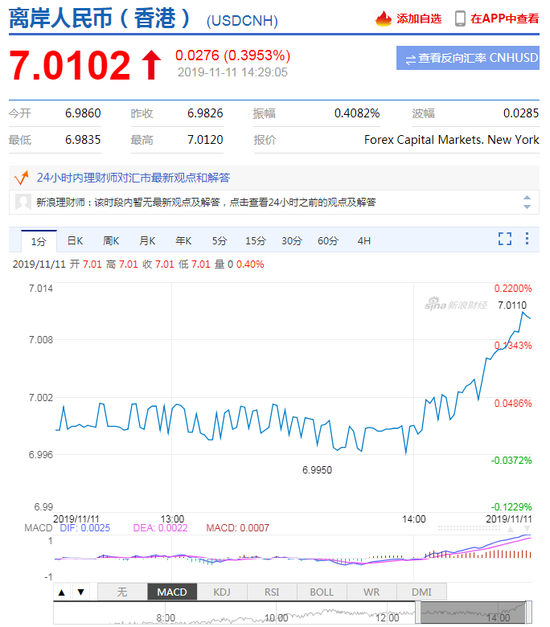This screenshot has height=627, width=550.
Task: Click the right handle of time range slider
Action: tap(529, 612)
